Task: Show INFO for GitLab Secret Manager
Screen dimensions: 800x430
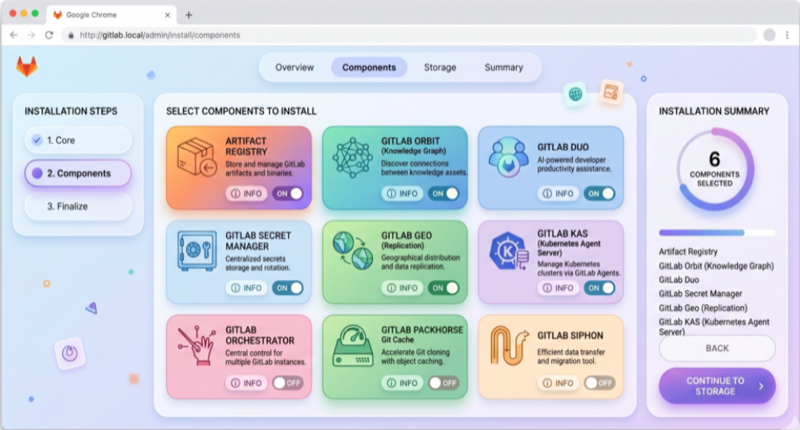Action: pyautogui.click(x=246, y=288)
